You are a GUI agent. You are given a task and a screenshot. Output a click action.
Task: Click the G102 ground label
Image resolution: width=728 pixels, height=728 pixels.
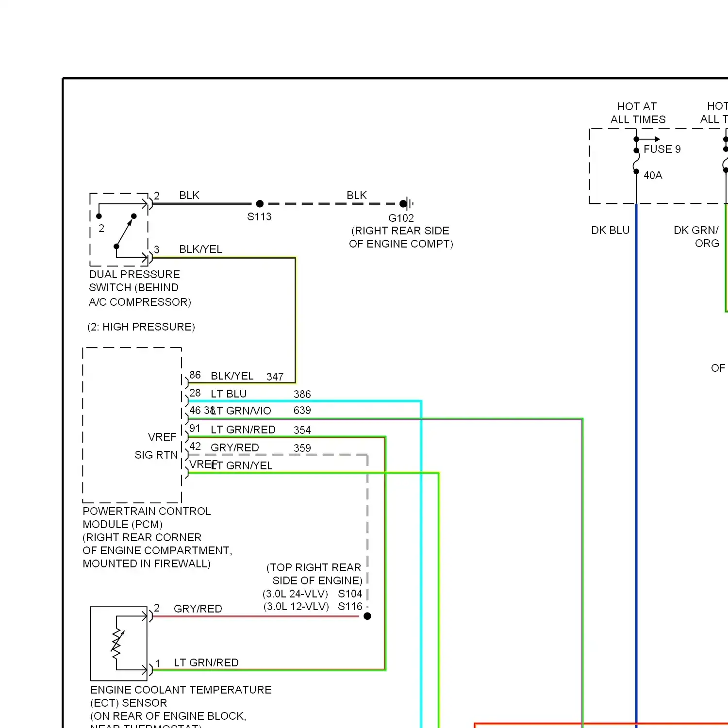pyautogui.click(x=401, y=218)
